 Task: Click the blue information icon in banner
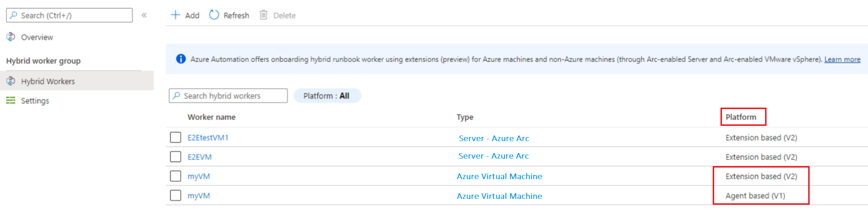coord(181,59)
